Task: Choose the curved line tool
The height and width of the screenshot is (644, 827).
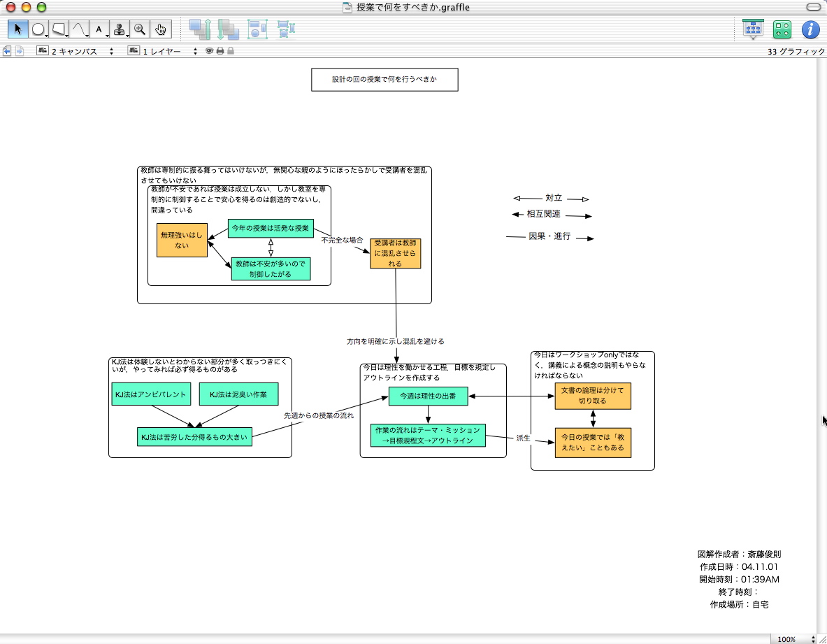Action: [x=80, y=29]
